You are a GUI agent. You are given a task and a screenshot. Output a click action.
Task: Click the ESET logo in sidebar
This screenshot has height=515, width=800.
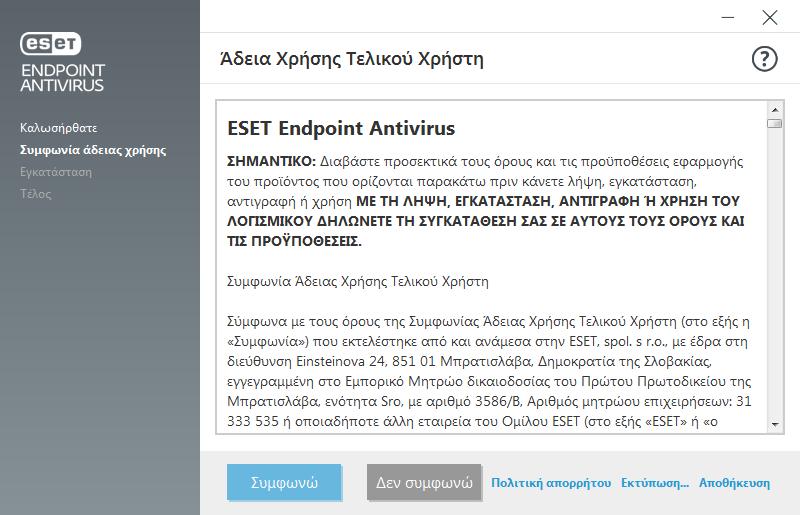tap(51, 43)
